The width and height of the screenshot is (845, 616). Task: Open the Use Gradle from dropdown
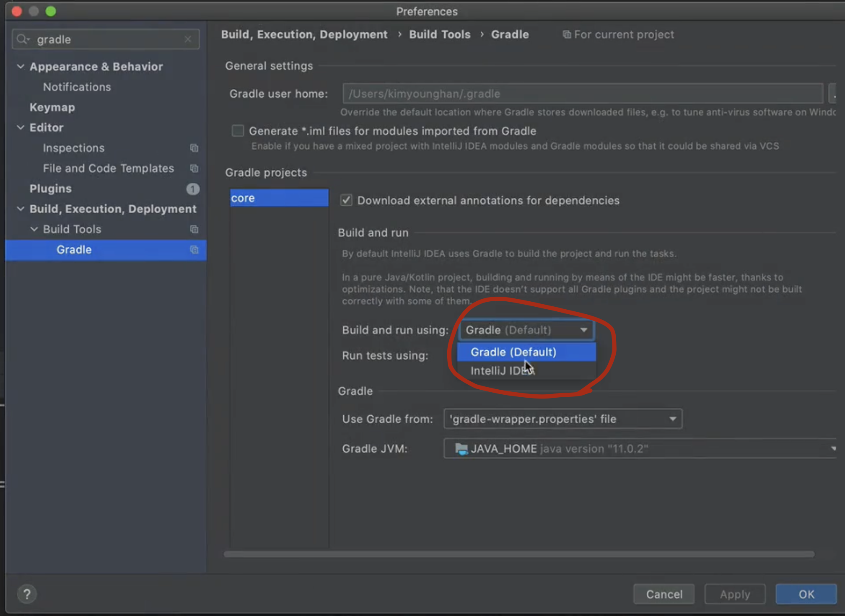click(x=563, y=419)
